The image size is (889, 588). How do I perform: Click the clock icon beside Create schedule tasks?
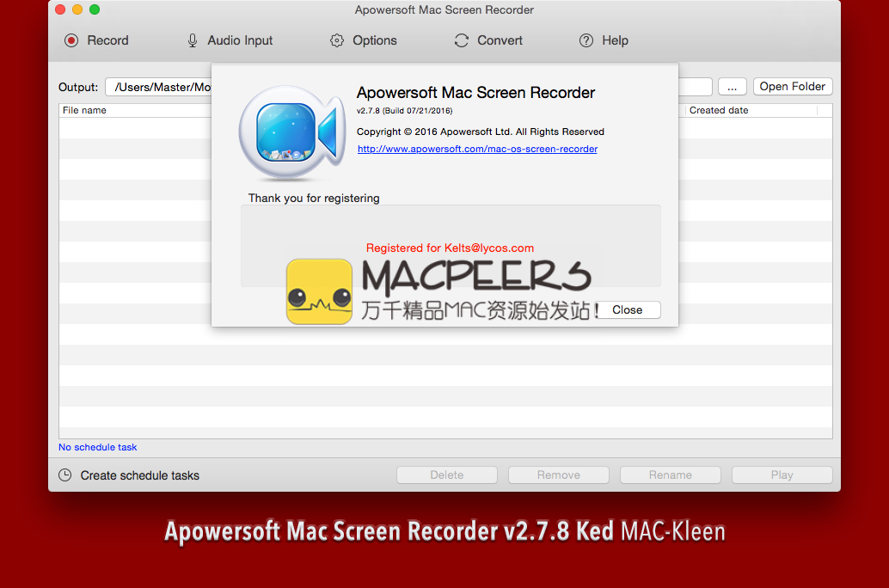(65, 475)
